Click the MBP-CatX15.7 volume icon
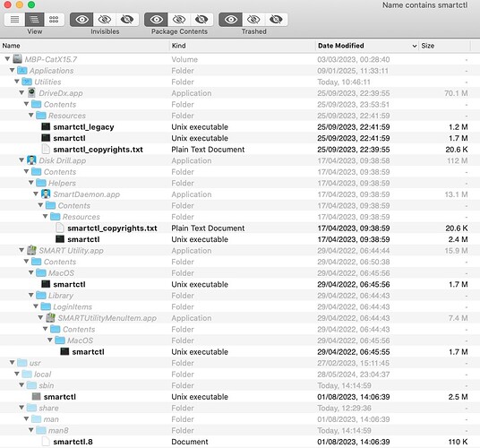This screenshot has height=448, width=480. tap(17, 59)
